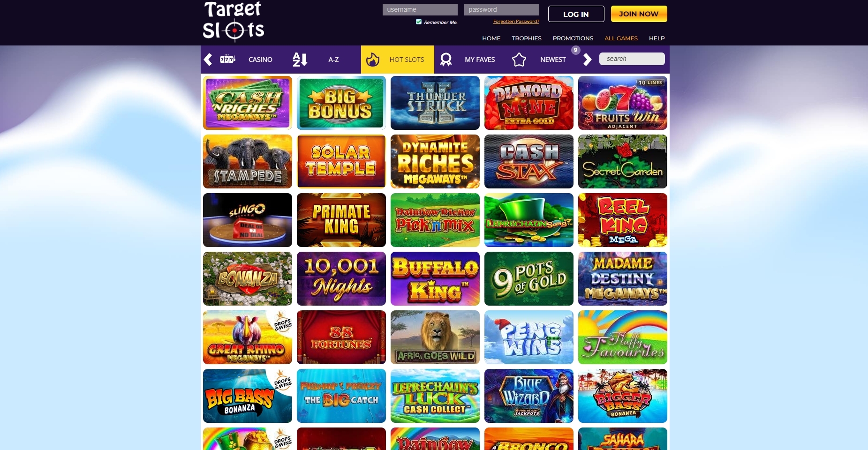This screenshot has width=868, height=450.
Task: Click the slot machine Casino icon
Action: 227,59
